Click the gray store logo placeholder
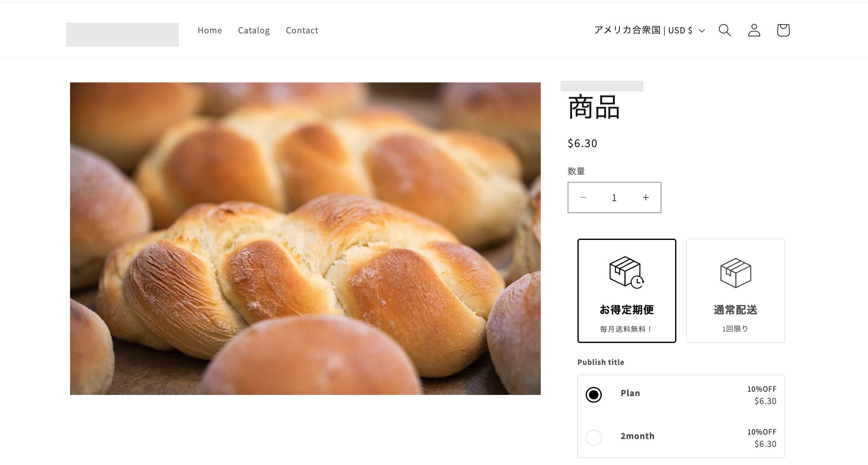The width and height of the screenshot is (868, 465). click(122, 35)
